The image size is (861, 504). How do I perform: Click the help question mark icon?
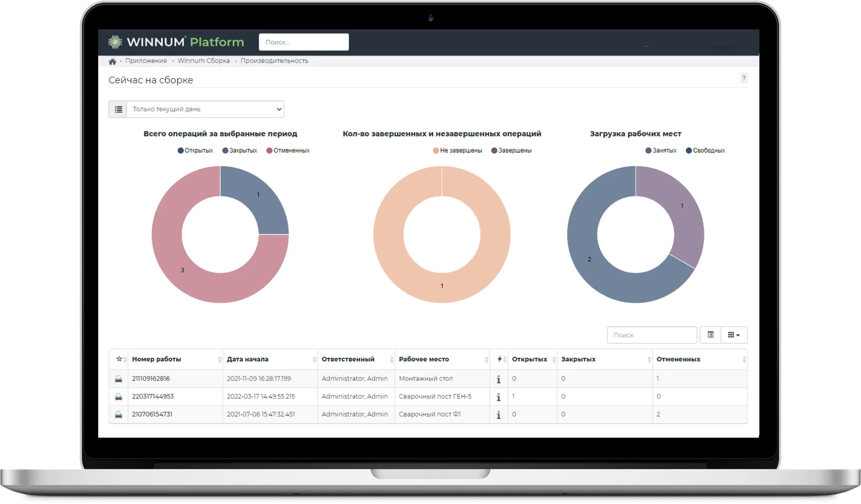744,78
